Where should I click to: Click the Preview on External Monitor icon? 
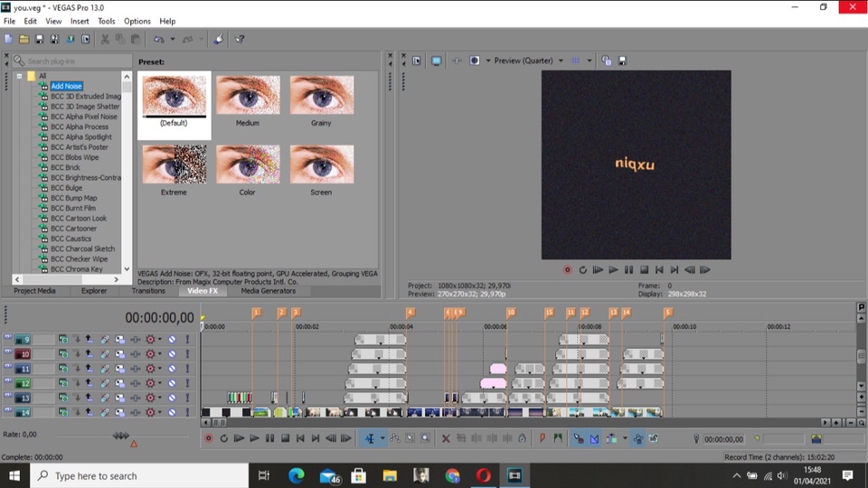(436, 61)
